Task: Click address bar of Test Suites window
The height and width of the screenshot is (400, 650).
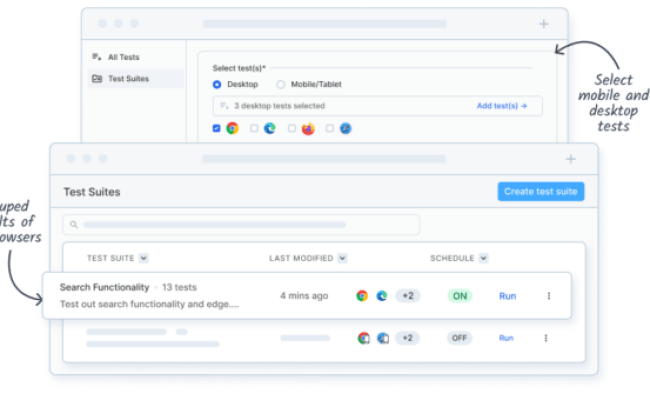Action: point(324,159)
